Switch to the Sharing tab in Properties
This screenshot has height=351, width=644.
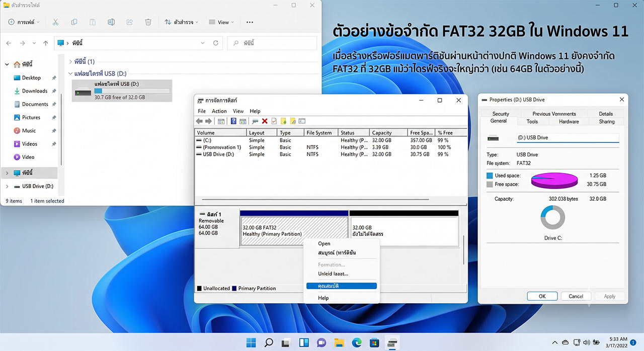607,121
